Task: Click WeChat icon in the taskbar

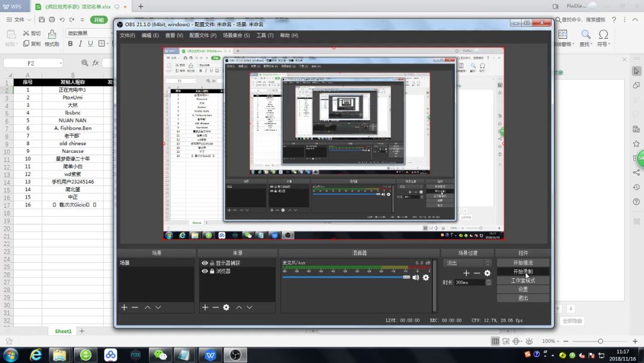Action: coord(161,355)
